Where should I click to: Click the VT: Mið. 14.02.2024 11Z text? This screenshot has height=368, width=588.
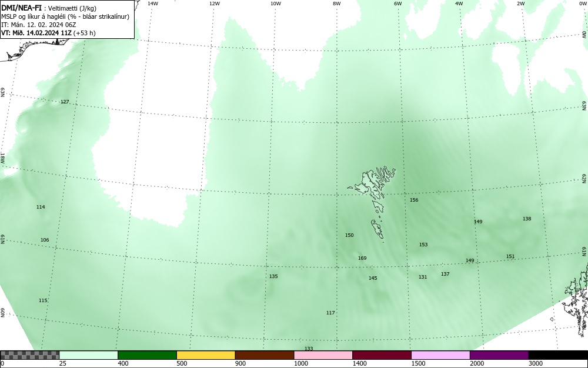pos(36,33)
